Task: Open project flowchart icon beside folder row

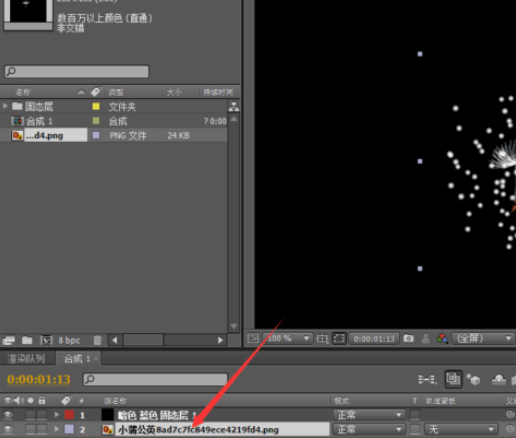Action: pyautogui.click(x=234, y=107)
